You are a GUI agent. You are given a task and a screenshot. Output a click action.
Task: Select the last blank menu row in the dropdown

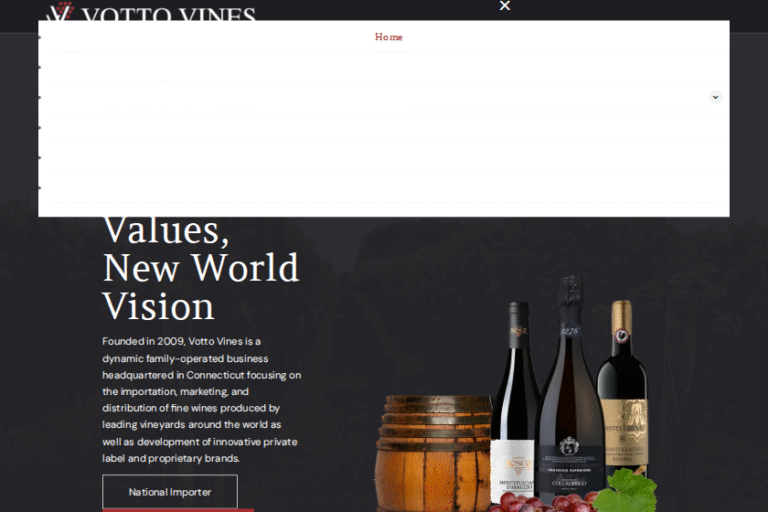coord(389,188)
